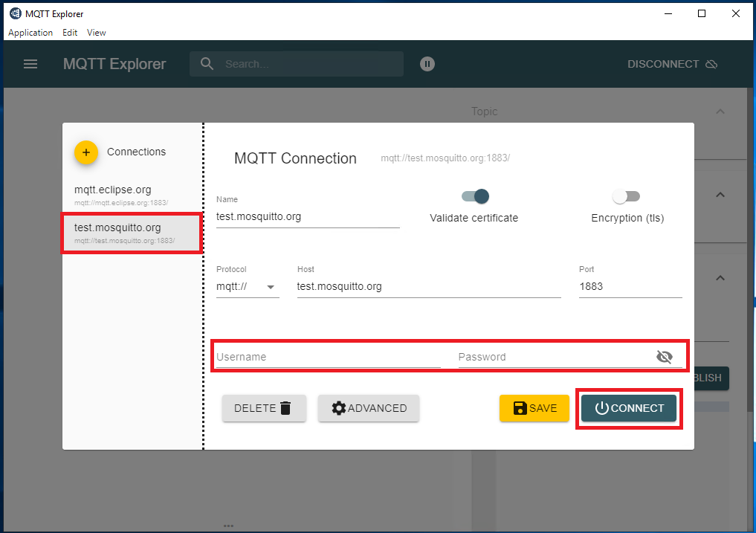Click the CONNECT button

(629, 408)
